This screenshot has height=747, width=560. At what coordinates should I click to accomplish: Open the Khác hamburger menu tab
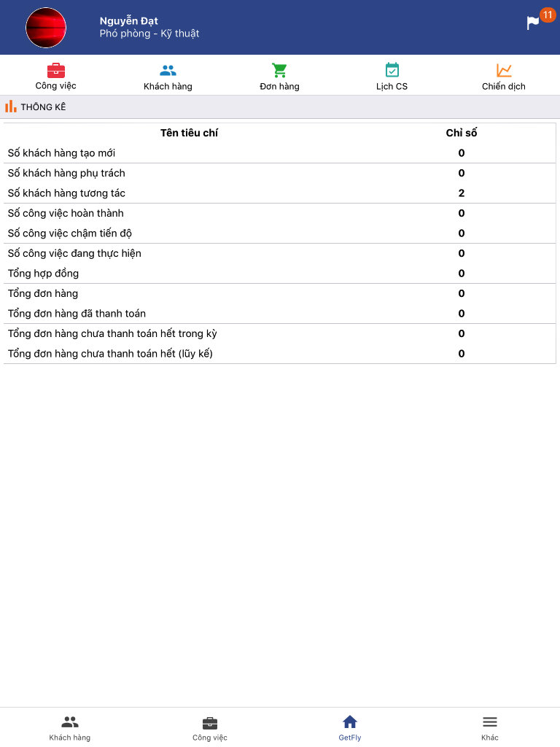(489, 727)
